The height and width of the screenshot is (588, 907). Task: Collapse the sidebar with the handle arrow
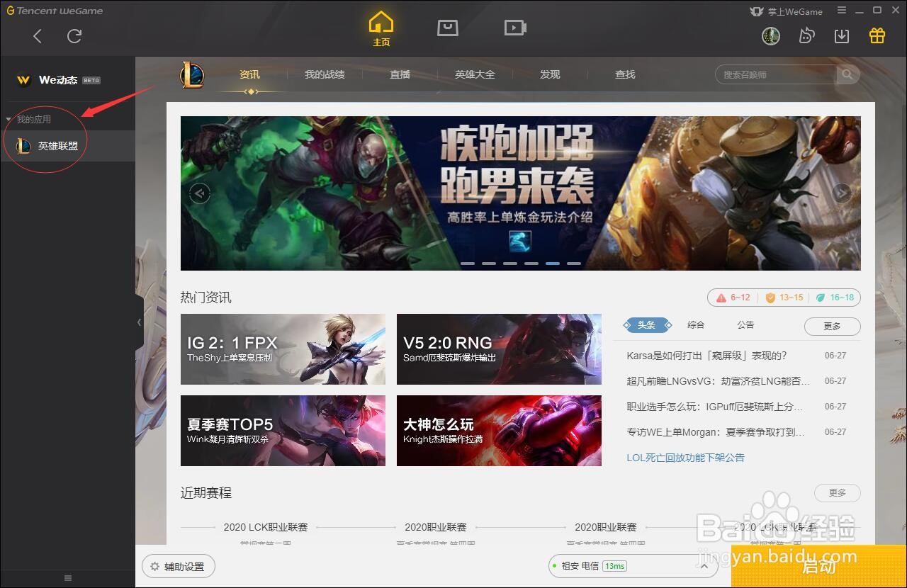139,322
